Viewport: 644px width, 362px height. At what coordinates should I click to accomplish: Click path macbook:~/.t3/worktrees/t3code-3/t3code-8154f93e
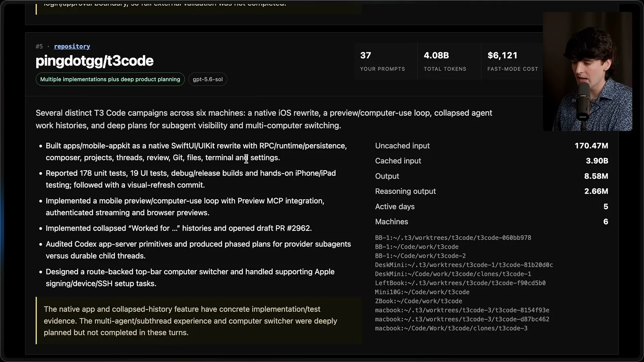[462, 310]
